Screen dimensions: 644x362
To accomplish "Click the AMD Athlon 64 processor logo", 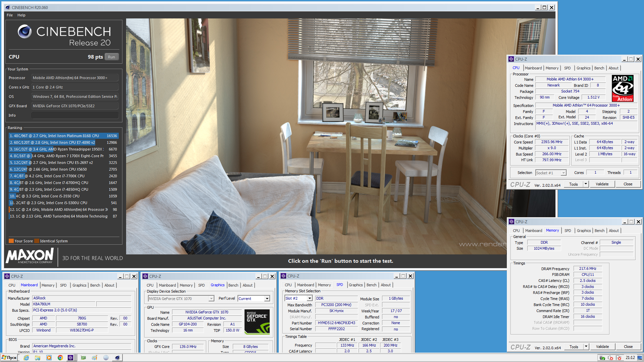I will [x=623, y=88].
